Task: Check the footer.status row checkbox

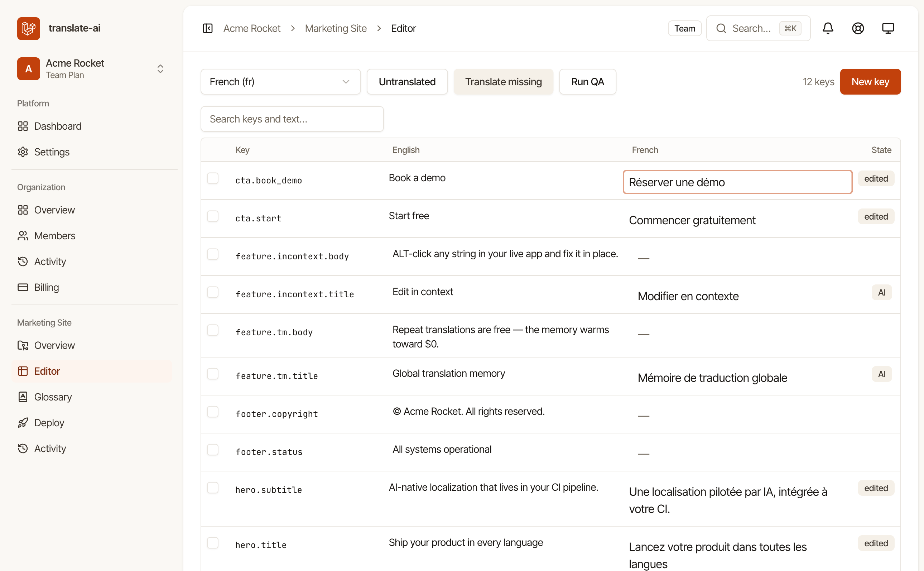Action: tap(213, 450)
